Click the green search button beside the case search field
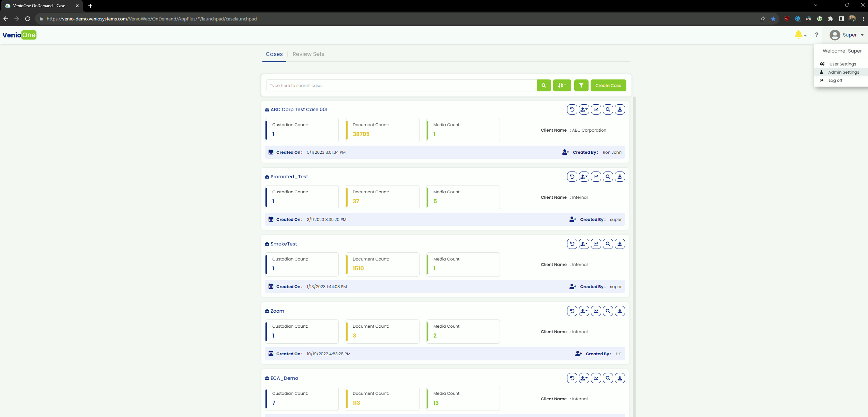This screenshot has height=417, width=868. [x=544, y=86]
